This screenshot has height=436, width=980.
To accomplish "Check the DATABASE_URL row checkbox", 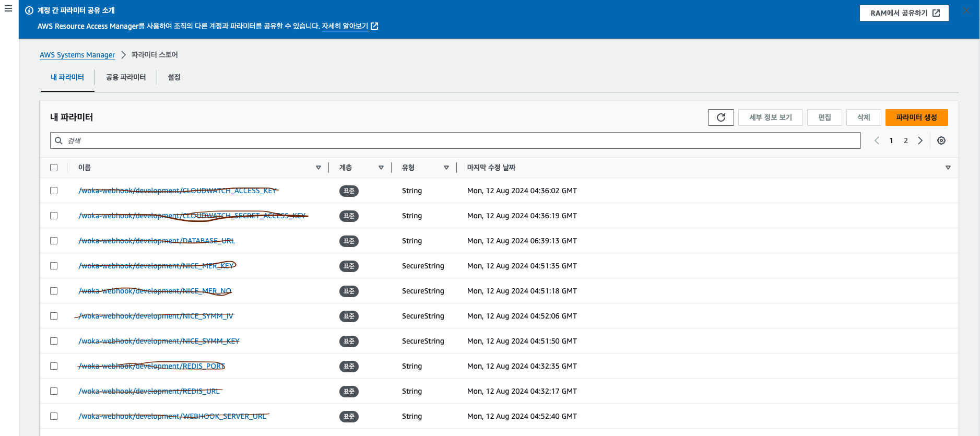I will click(x=54, y=241).
